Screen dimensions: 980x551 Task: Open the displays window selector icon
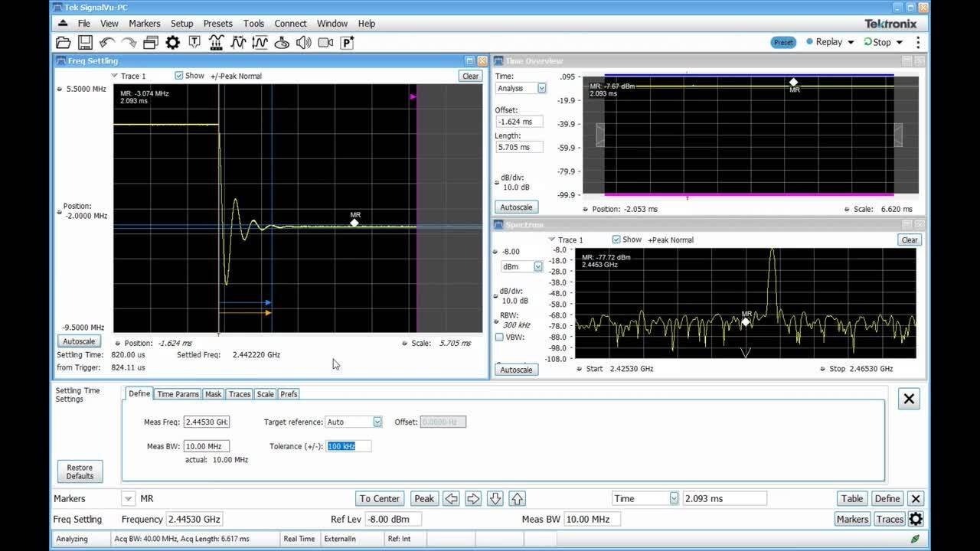[x=151, y=43]
